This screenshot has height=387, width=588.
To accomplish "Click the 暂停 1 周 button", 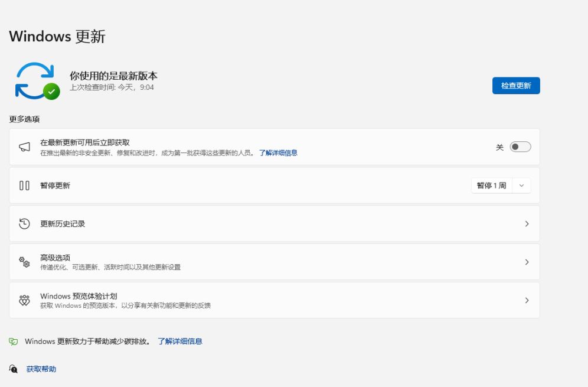I will pos(492,186).
